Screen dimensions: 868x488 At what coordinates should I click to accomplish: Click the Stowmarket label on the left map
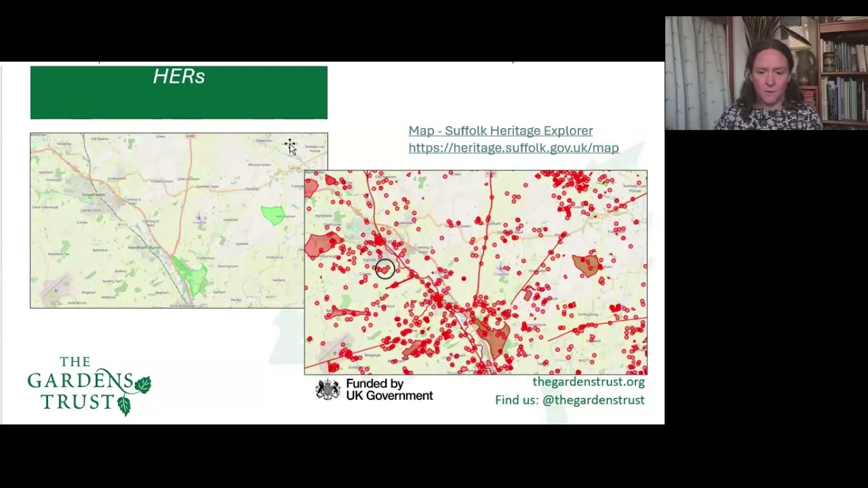point(94,195)
